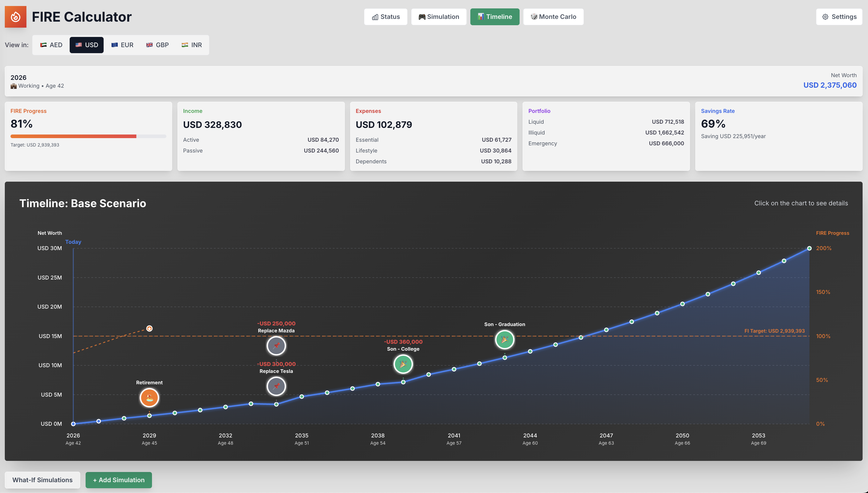868x493 pixels.
Task: Switch to the Timeline tab
Action: pos(494,17)
